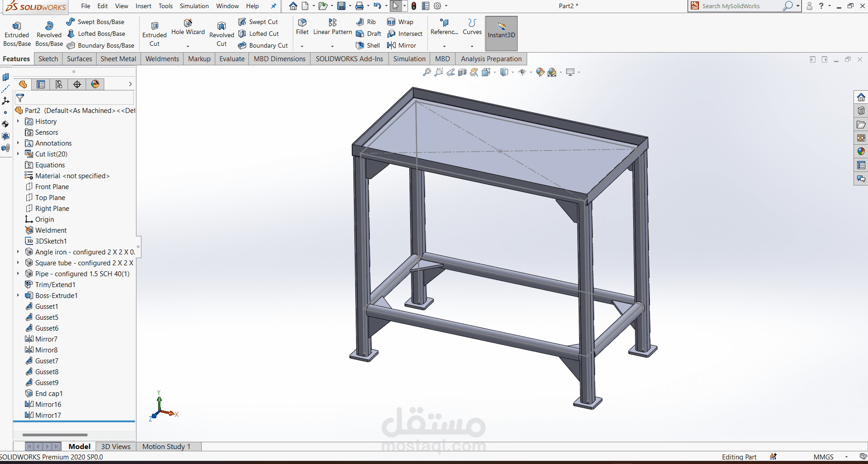
Task: Select the Fillet tool
Action: point(302,26)
